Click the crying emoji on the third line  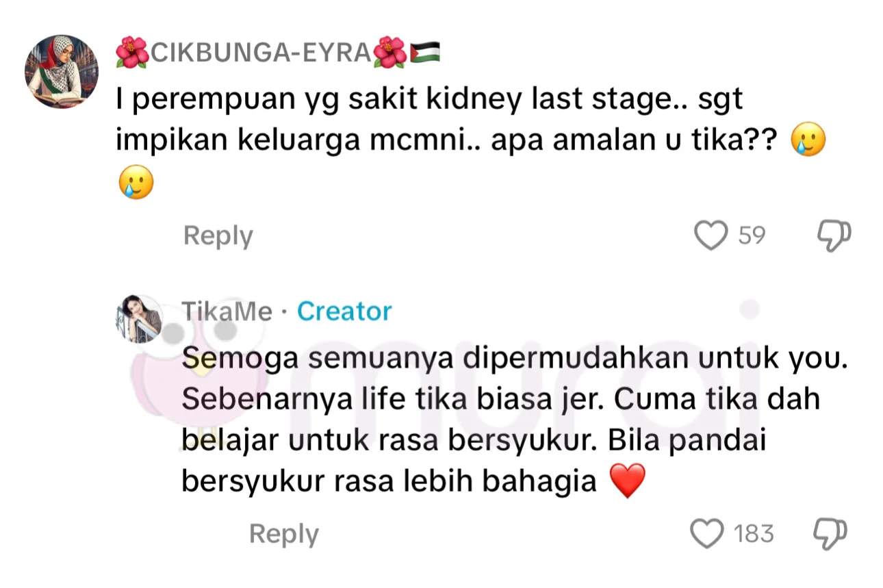[x=136, y=183]
